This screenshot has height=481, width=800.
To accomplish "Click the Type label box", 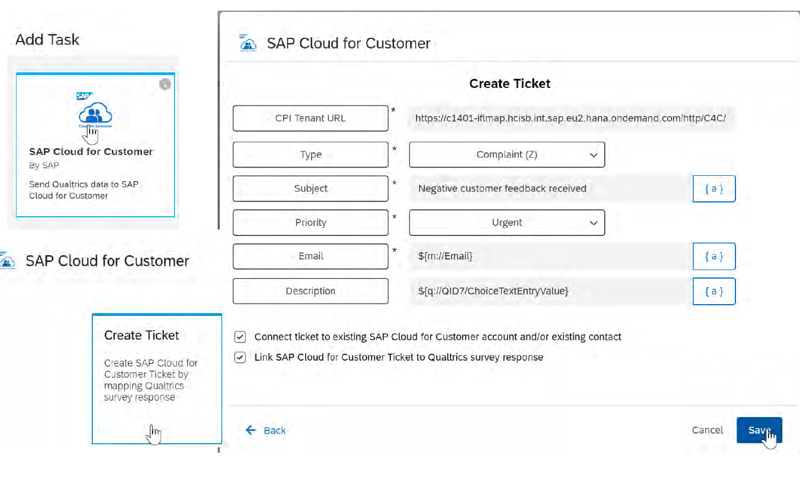I will click(x=310, y=155).
